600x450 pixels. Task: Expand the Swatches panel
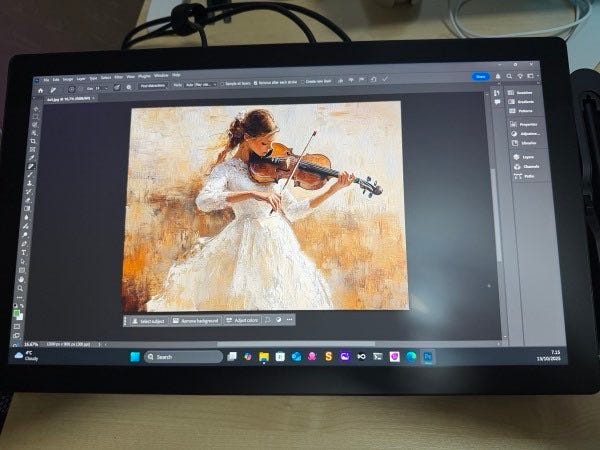pyautogui.click(x=520, y=93)
